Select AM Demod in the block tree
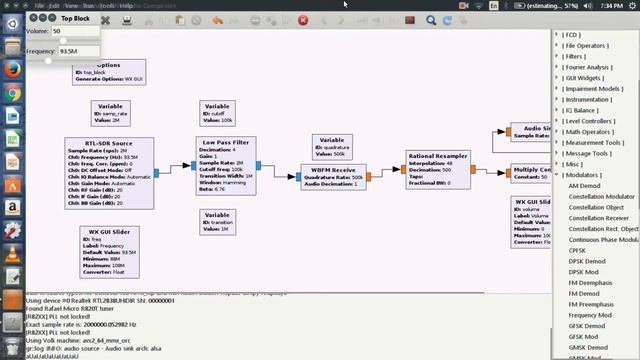This screenshot has height=360, width=640. click(x=584, y=186)
